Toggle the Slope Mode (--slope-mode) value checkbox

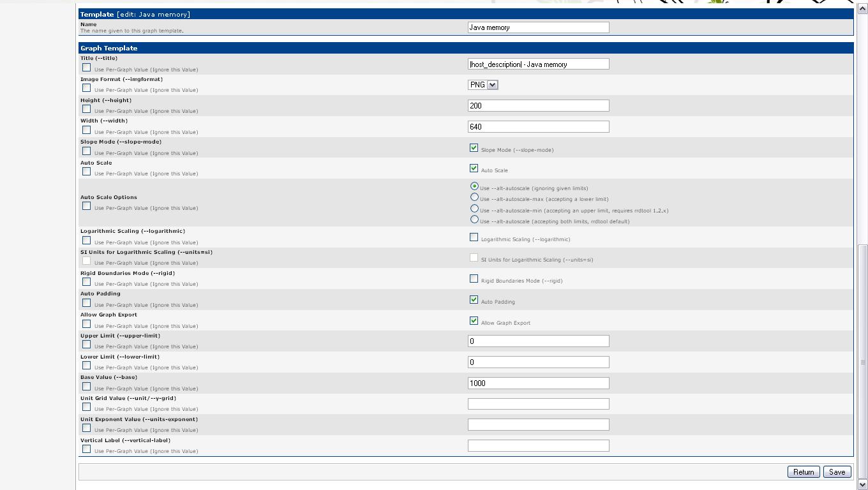(x=474, y=148)
